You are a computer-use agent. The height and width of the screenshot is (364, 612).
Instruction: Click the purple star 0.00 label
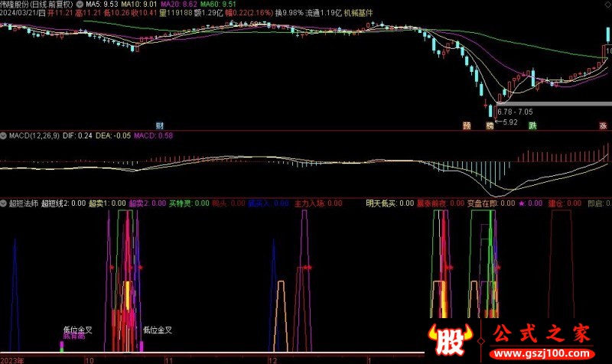(x=530, y=203)
